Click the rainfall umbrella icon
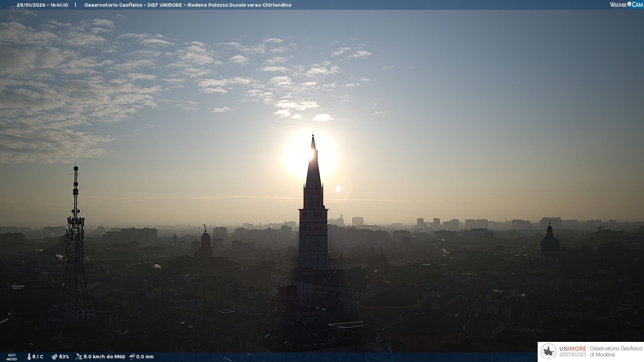The height and width of the screenshot is (362, 644). coord(132,357)
